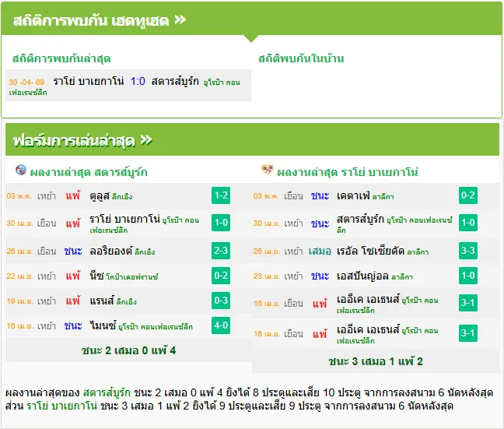
Task: Click the ผลงานล่าสุด ราโย่ บาเยกาโน่ heading
Action: (x=348, y=172)
